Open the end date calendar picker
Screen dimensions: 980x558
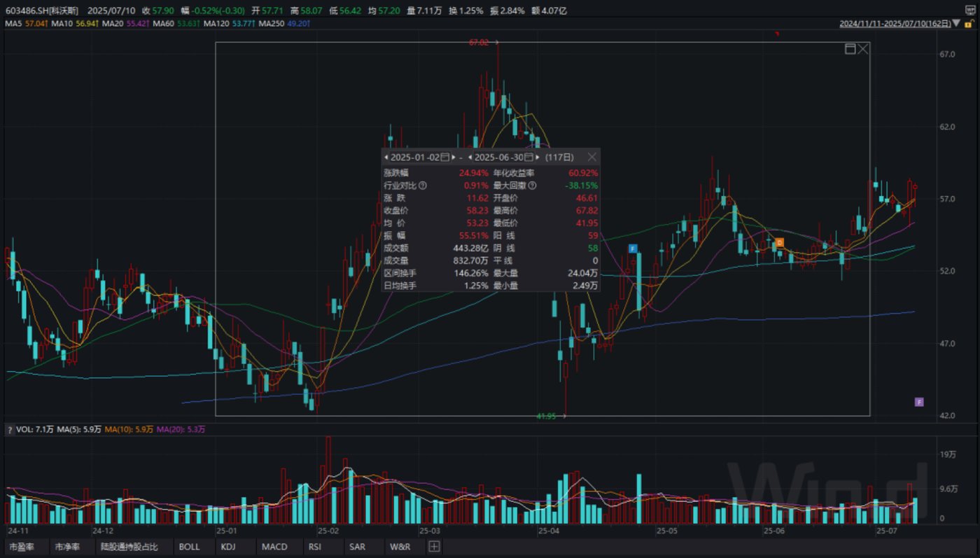tap(529, 158)
